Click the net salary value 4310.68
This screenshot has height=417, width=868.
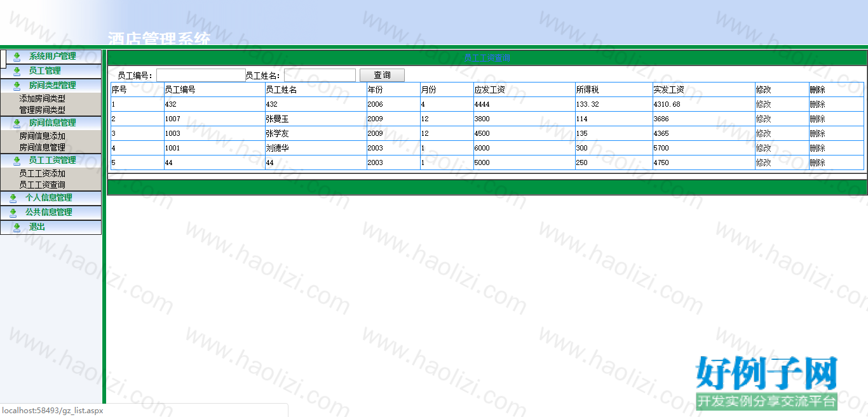pyautogui.click(x=667, y=104)
